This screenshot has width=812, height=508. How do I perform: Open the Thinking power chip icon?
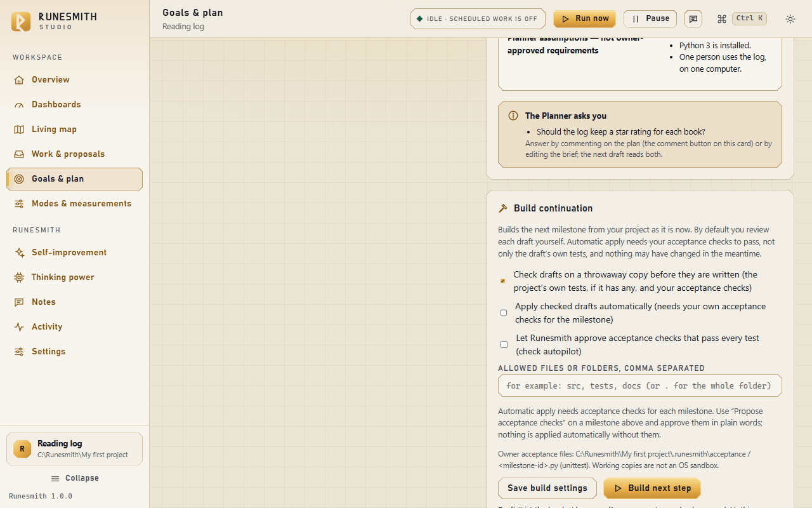pyautogui.click(x=19, y=277)
